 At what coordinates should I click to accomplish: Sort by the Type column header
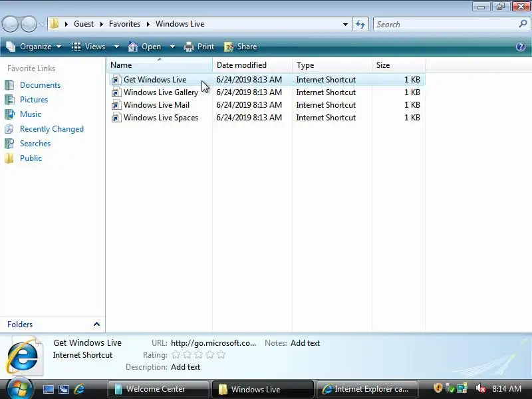[x=332, y=65]
